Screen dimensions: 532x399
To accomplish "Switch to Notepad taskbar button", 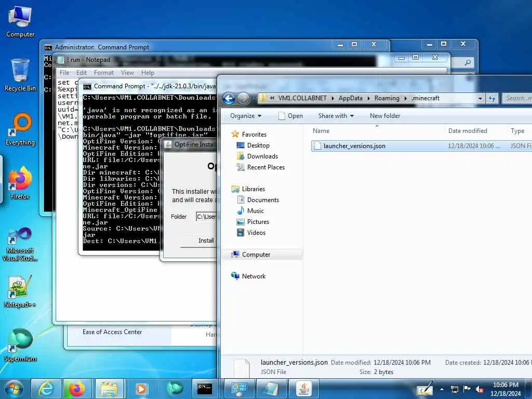I will click(271, 389).
